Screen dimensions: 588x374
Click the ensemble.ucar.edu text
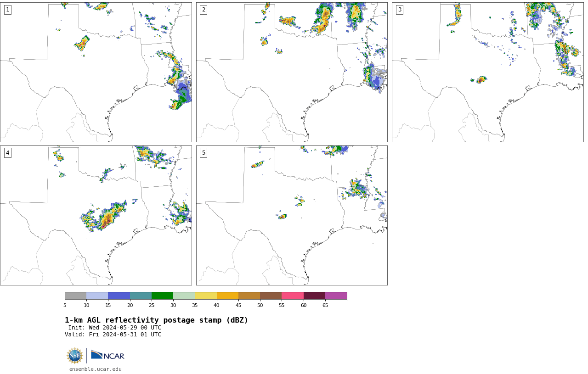[x=96, y=369]
